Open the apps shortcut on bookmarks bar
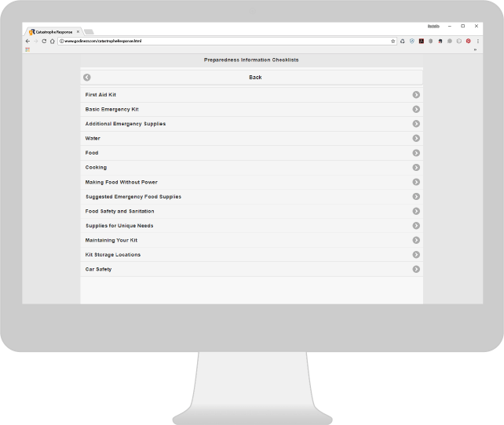The width and height of the screenshot is (504, 425). (x=27, y=49)
